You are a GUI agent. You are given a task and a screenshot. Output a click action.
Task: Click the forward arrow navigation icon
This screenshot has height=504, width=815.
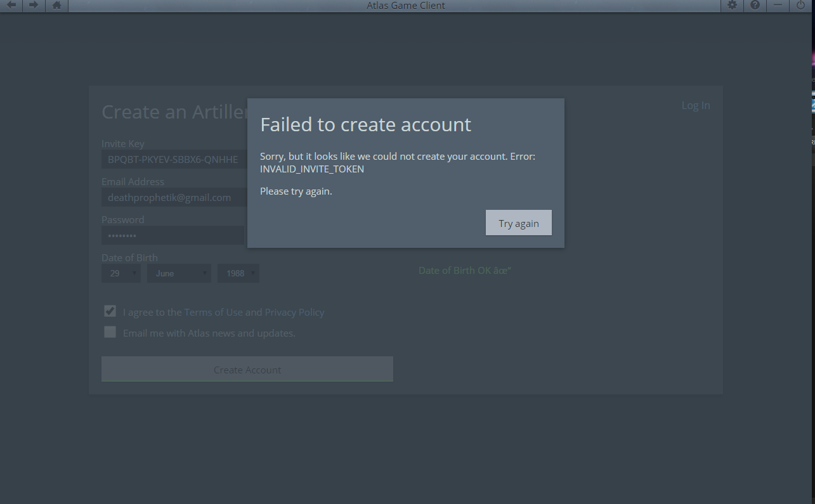click(x=34, y=5)
